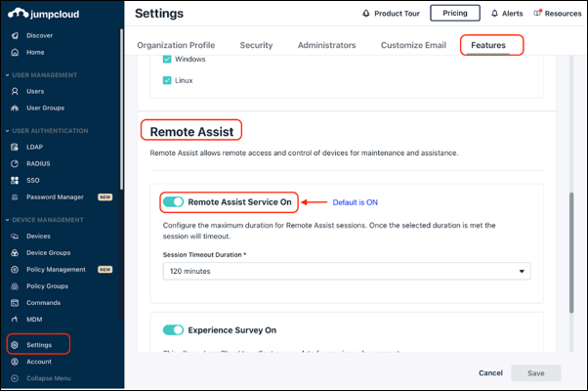Click the NEW badge beside Password Manager
Image resolution: width=588 pixels, height=391 pixels.
(105, 197)
